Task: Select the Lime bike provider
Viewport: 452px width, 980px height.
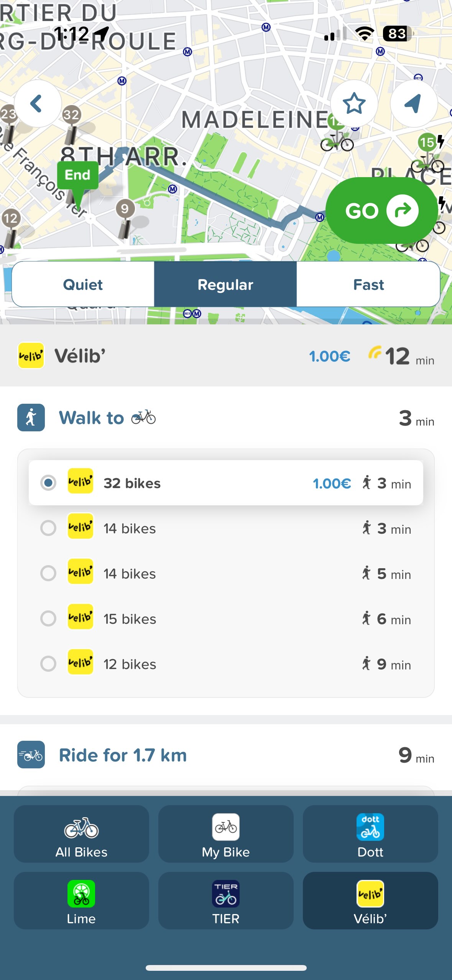Action: [81, 901]
